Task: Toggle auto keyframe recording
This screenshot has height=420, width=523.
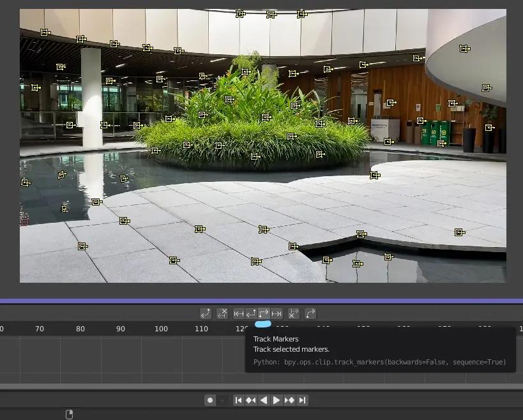Action: point(211,400)
